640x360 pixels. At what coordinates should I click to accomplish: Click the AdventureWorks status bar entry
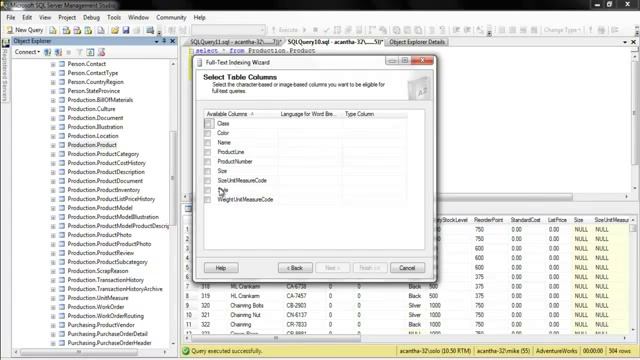(556, 351)
